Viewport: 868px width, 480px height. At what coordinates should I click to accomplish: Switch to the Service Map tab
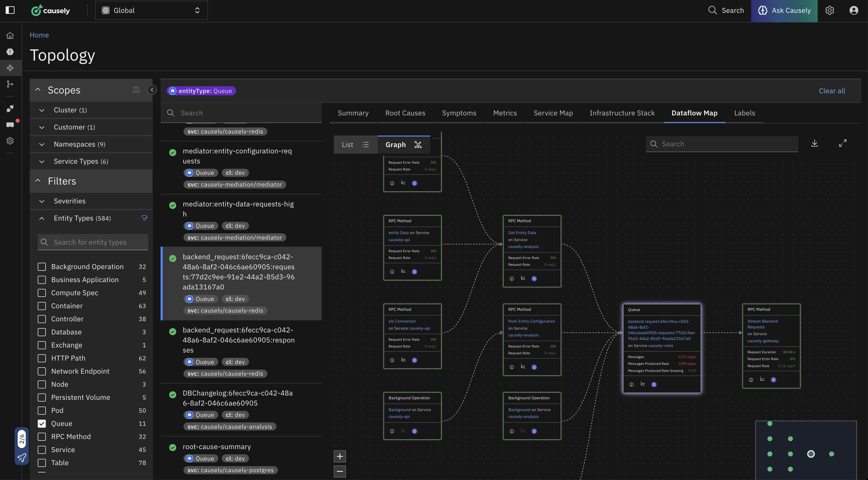click(553, 113)
